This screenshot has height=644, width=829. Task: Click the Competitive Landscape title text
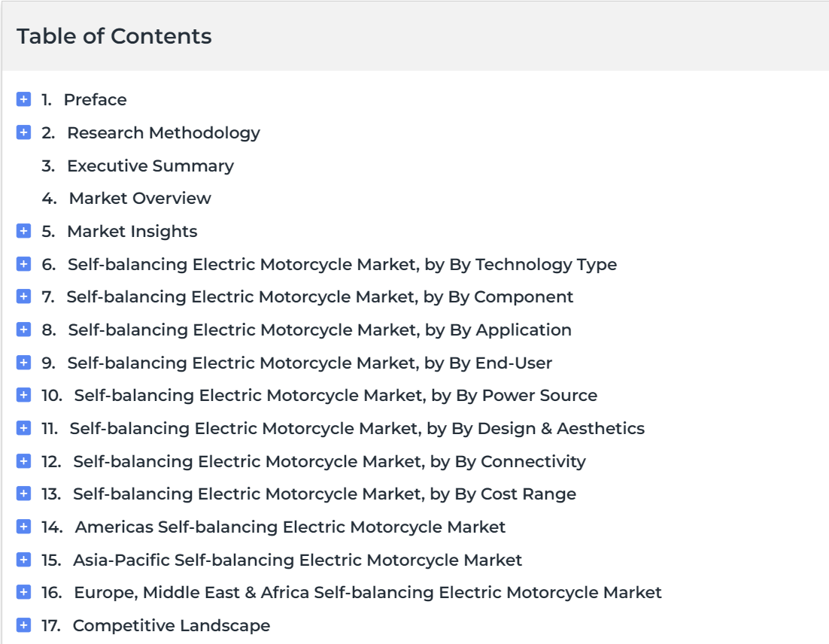[x=172, y=625]
